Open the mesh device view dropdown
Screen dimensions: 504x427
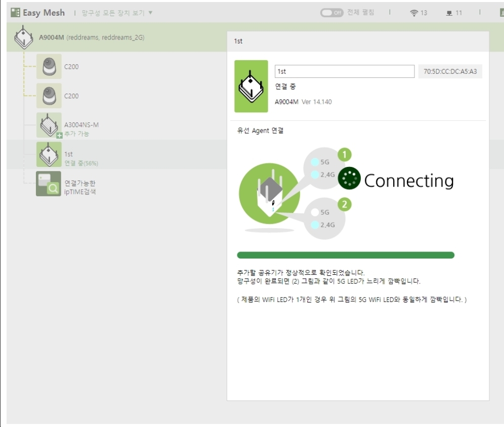click(117, 13)
